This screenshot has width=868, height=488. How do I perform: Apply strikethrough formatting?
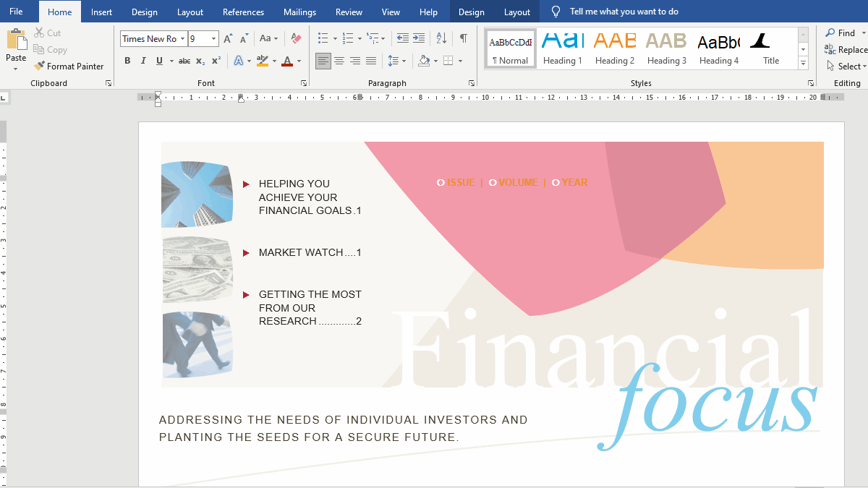pyautogui.click(x=184, y=61)
